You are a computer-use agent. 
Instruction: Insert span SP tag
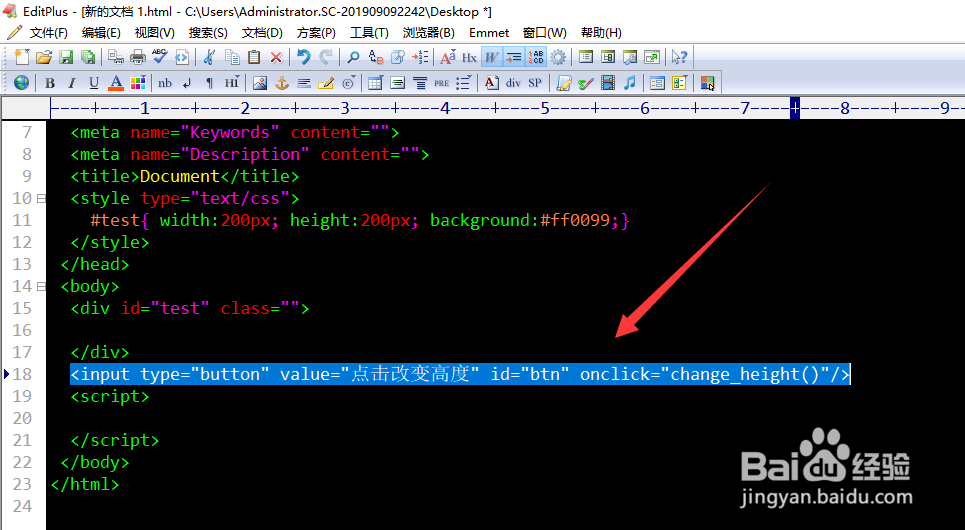pyautogui.click(x=535, y=82)
